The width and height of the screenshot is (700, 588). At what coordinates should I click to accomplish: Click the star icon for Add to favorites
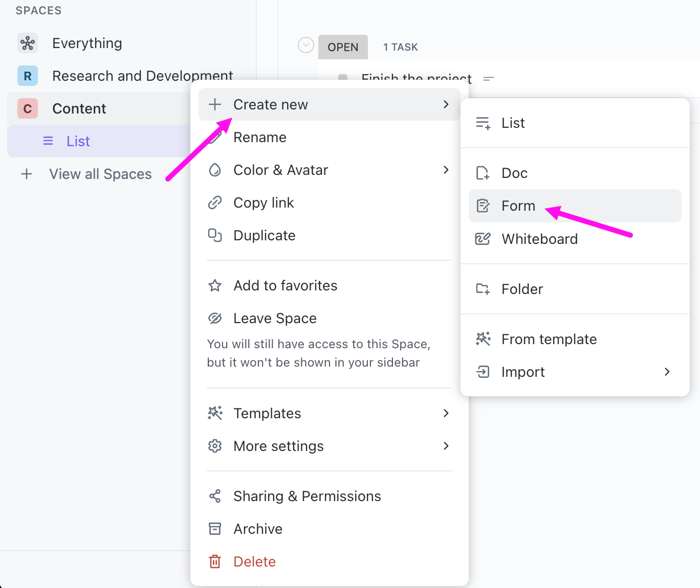point(215,285)
